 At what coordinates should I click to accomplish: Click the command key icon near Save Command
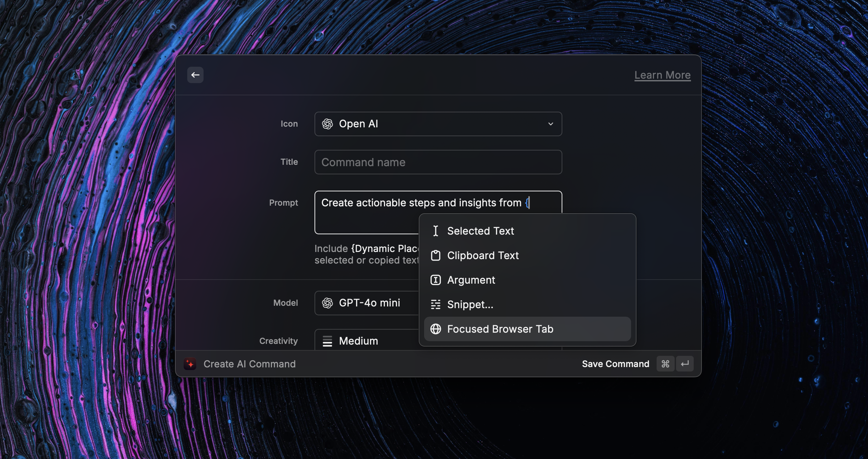click(x=665, y=364)
